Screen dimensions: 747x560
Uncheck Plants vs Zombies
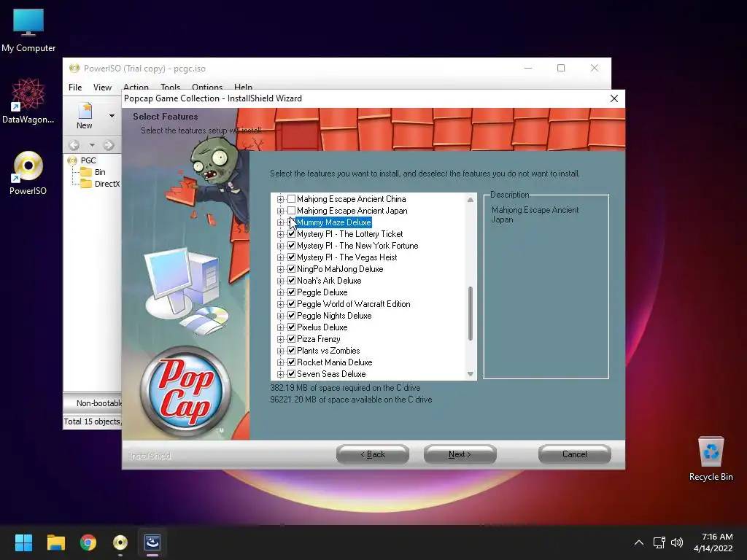[291, 351]
